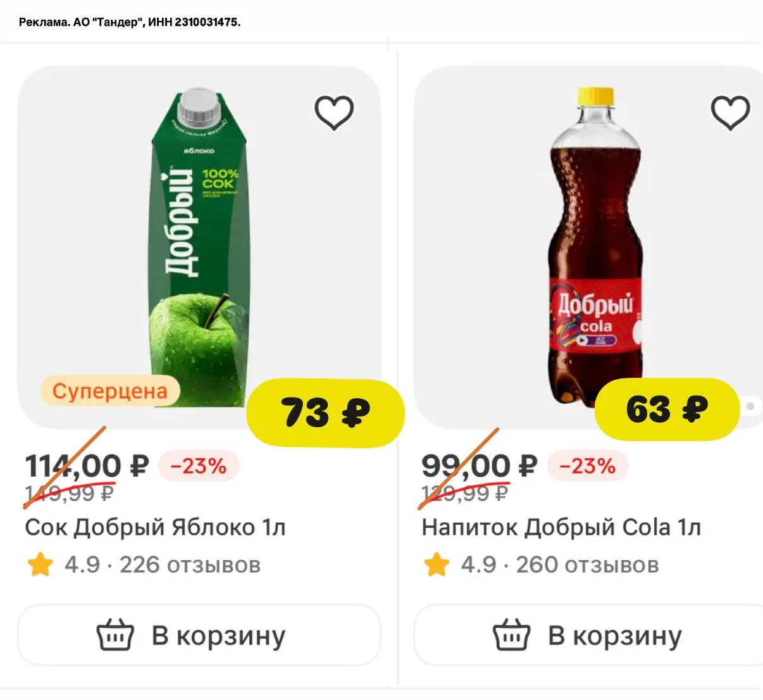Add apple juice to favorites with heart
Image resolution: width=763 pixels, height=700 pixels.
(x=334, y=113)
